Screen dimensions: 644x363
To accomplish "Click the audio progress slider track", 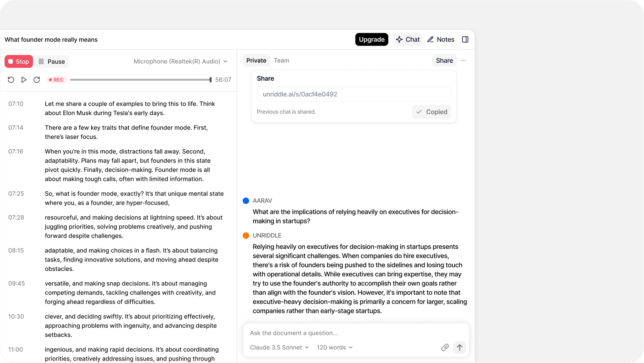I will [x=140, y=80].
